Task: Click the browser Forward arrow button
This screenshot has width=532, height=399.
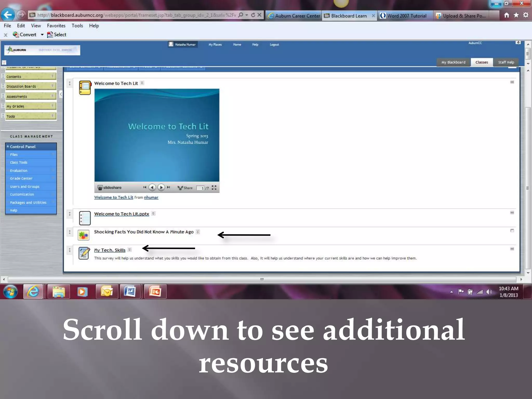Action: click(22, 15)
